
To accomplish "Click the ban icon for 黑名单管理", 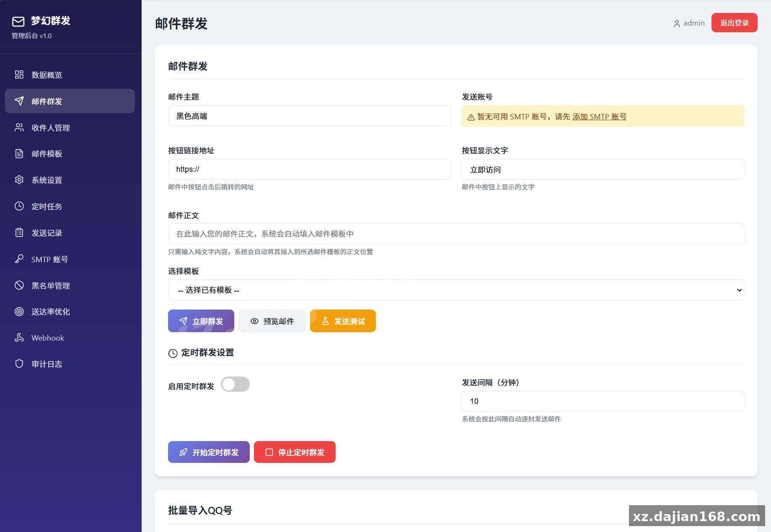I will (x=19, y=285).
